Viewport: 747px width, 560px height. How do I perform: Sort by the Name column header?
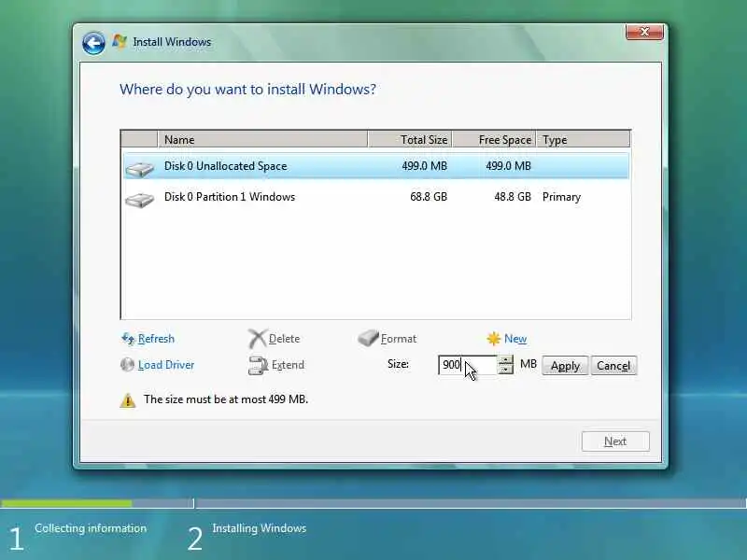262,139
